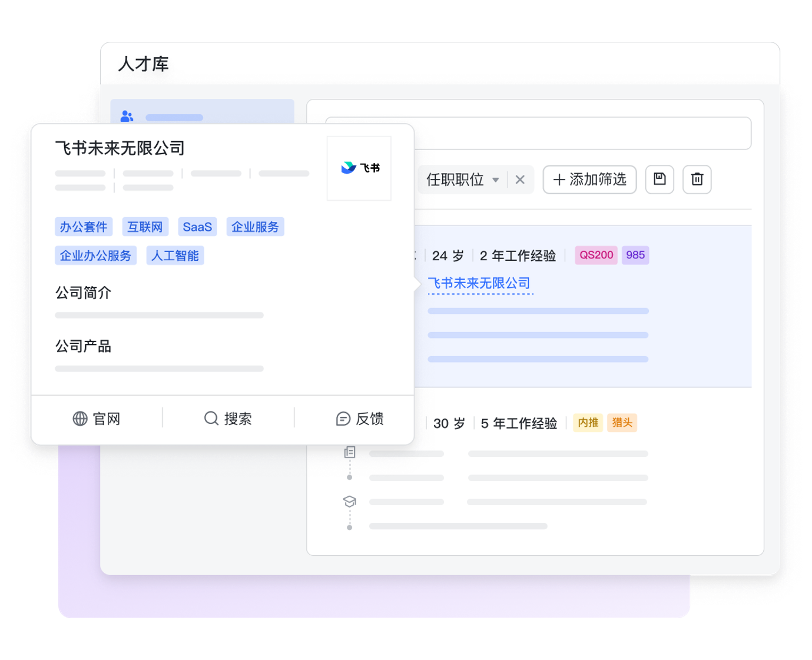Click the education graduation cap icon

coord(350,502)
